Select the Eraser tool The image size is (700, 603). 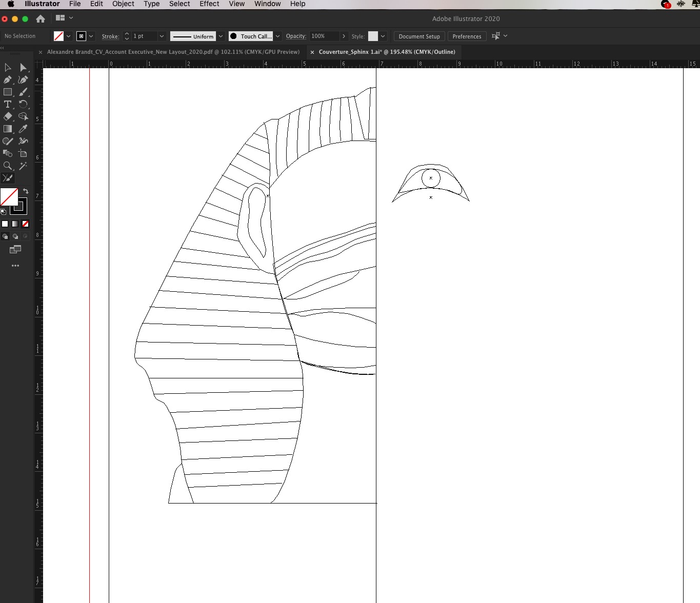pos(8,117)
